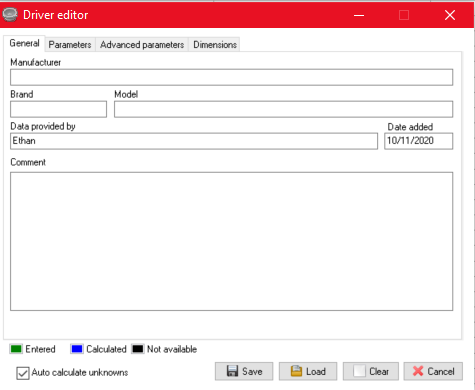Click the blue Calculated color swatch
475x390 pixels.
pos(77,349)
